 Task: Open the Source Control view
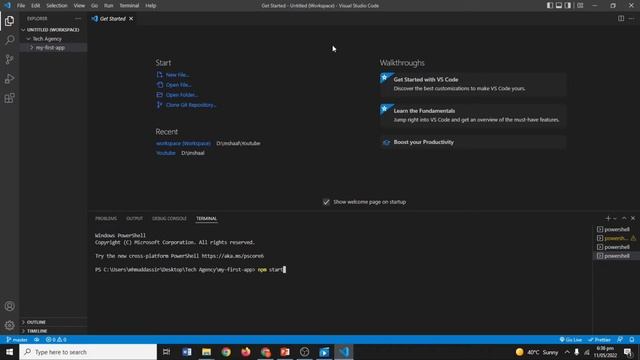pyautogui.click(x=9, y=59)
